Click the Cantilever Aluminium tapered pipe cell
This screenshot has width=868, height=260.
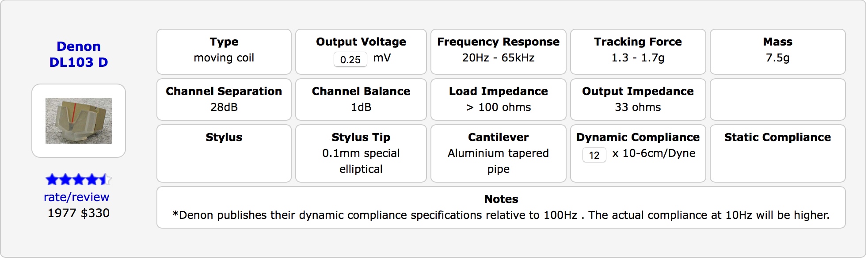tap(498, 153)
